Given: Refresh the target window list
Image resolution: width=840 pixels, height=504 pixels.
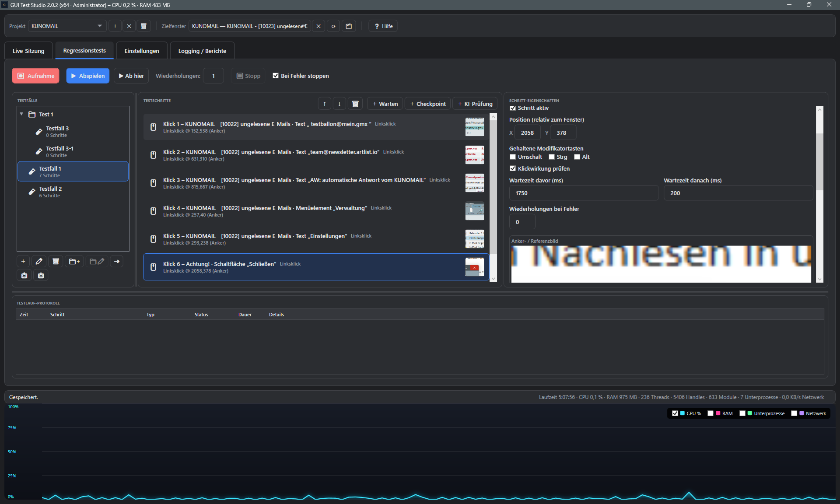Looking at the screenshot, I should pos(333,26).
